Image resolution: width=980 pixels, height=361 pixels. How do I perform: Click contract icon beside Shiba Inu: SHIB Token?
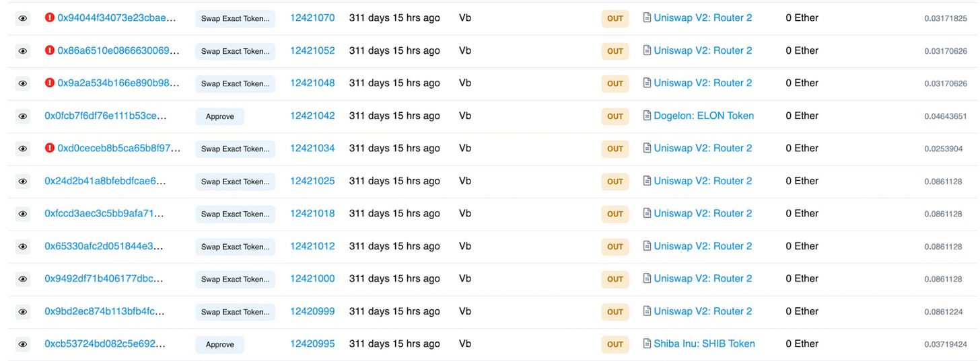tap(647, 344)
